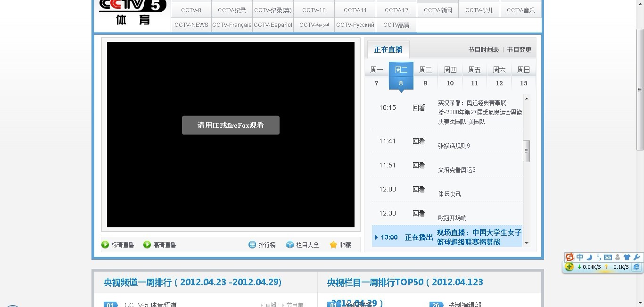Click the user account icon in IME bar
Screen dimensions: 644x307
point(618,257)
